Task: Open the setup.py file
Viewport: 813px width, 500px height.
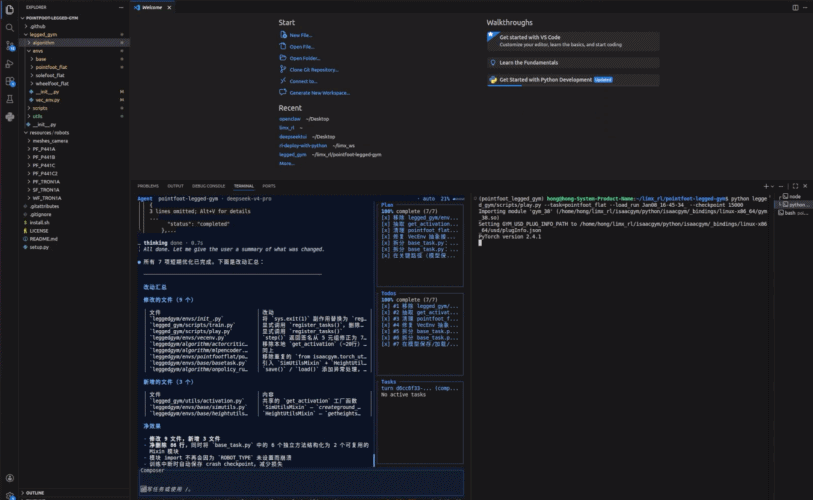Action: tap(39, 247)
